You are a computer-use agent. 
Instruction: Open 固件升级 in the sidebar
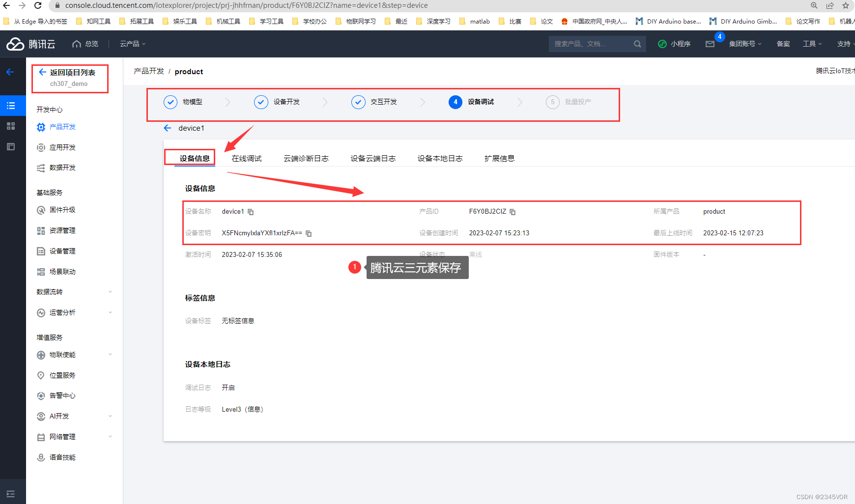[x=62, y=210]
